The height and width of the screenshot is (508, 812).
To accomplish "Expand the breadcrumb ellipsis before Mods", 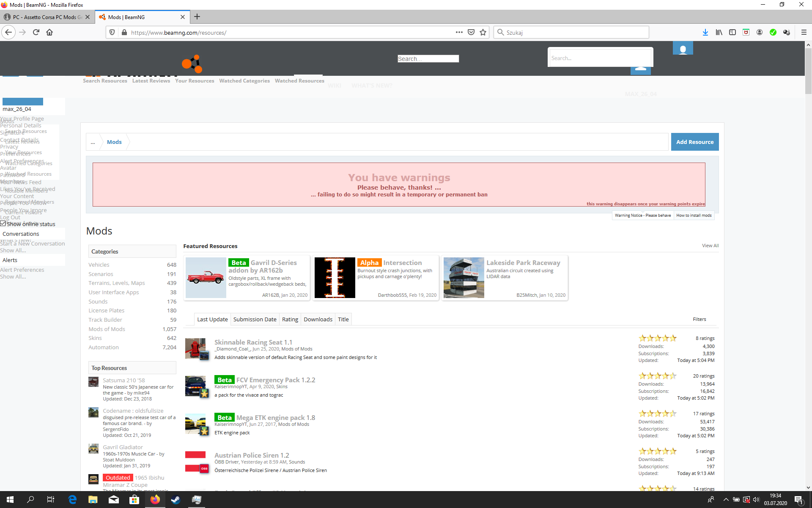I will pyautogui.click(x=93, y=142).
